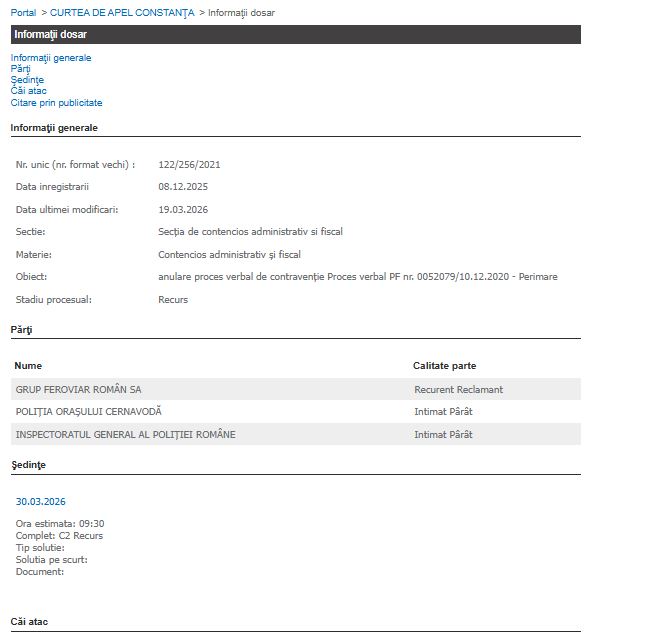This screenshot has height=634, width=656.
Task: Click the Complet: C2 Recurs text
Action: tap(59, 536)
